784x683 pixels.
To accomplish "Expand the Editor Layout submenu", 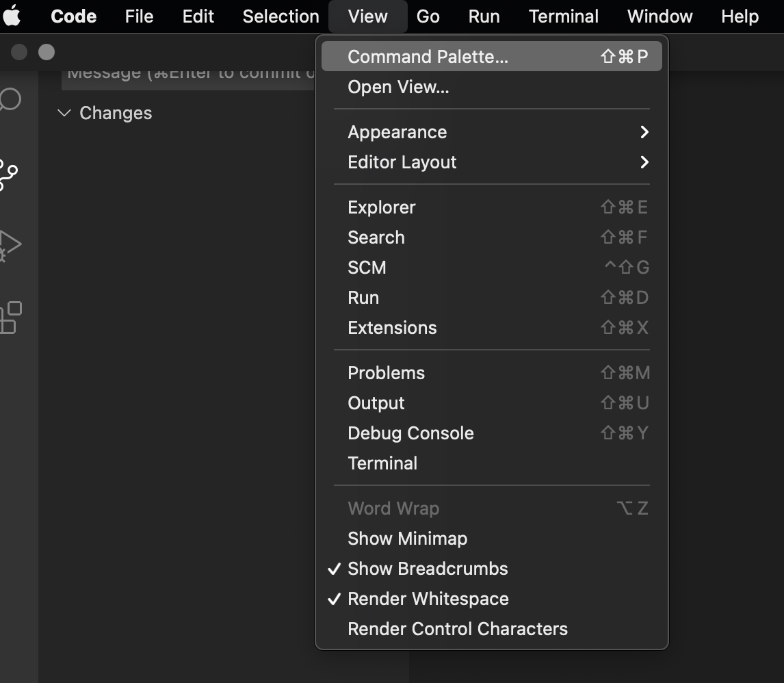I will click(x=491, y=162).
